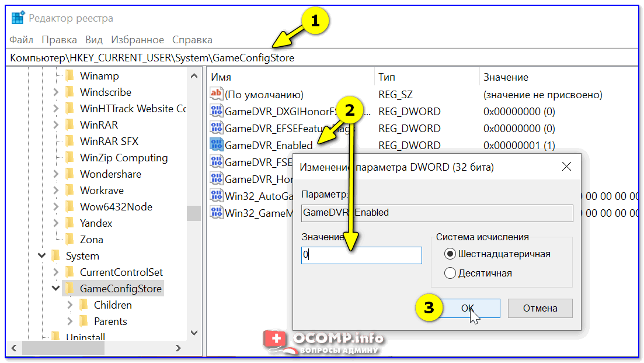Select the Children folder icon

tap(84, 305)
